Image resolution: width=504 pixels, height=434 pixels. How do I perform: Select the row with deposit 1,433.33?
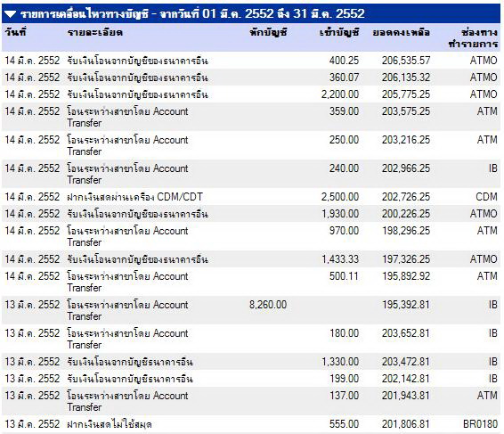[x=251, y=259]
